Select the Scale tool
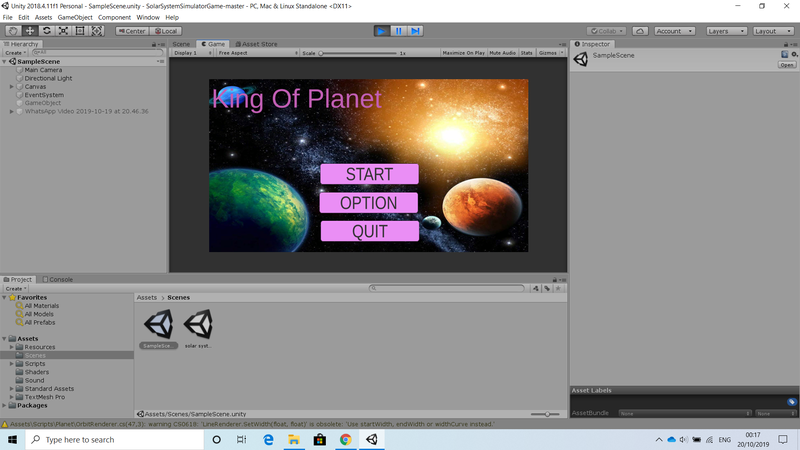The image size is (800, 450). [63, 31]
